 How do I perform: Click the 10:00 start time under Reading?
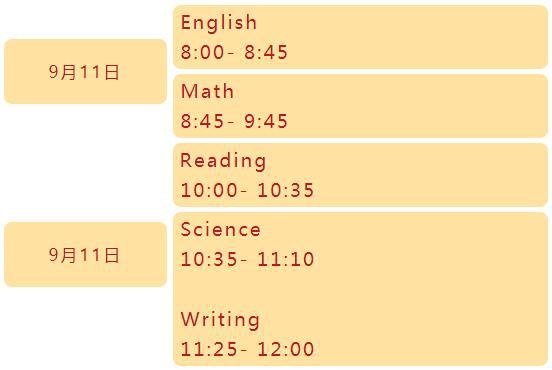pyautogui.click(x=209, y=190)
